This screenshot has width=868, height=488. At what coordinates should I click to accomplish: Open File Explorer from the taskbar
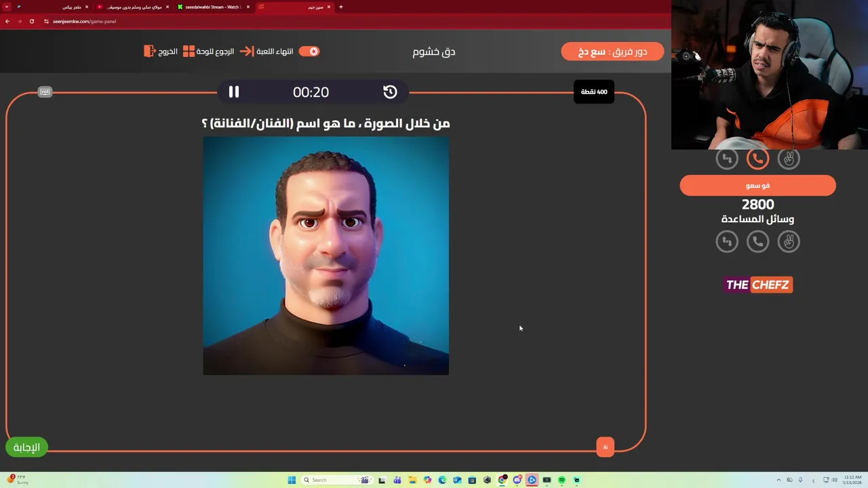pos(412,480)
